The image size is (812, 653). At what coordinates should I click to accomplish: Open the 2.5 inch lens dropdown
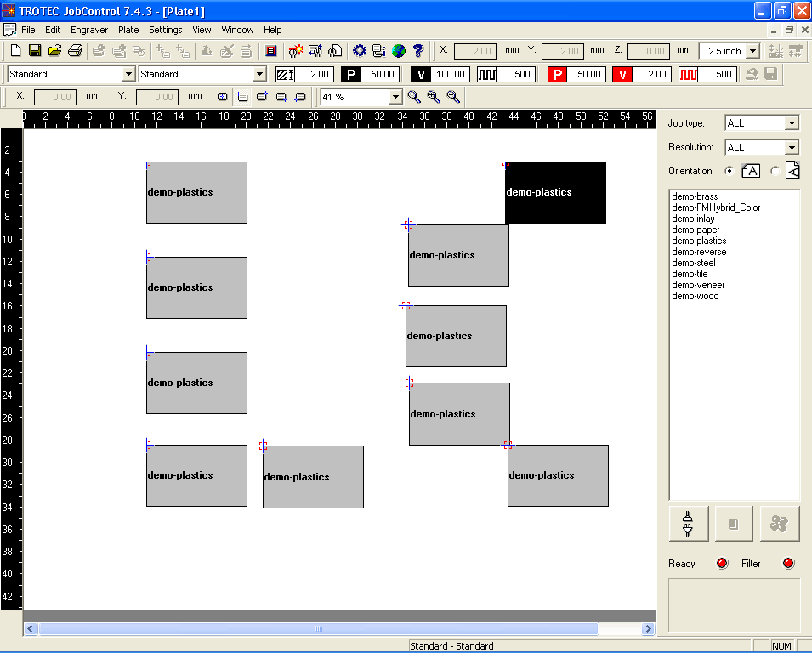(753, 51)
